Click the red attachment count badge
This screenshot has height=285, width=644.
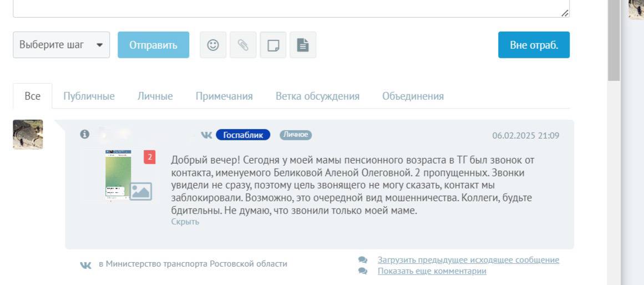149,157
